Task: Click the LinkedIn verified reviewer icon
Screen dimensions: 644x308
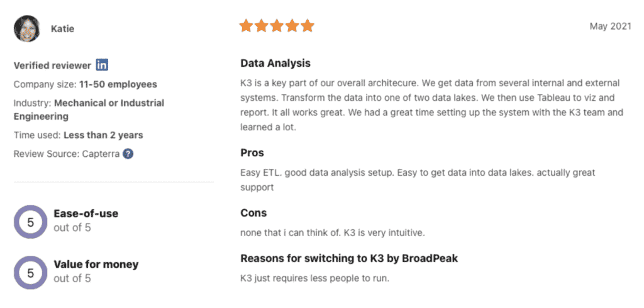Action: (102, 65)
